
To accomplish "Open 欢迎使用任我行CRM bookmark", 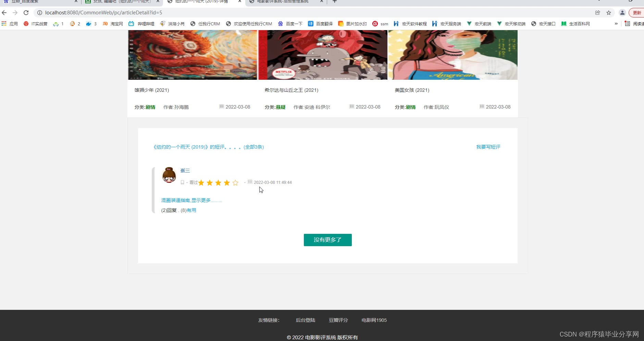I will 249,24.
